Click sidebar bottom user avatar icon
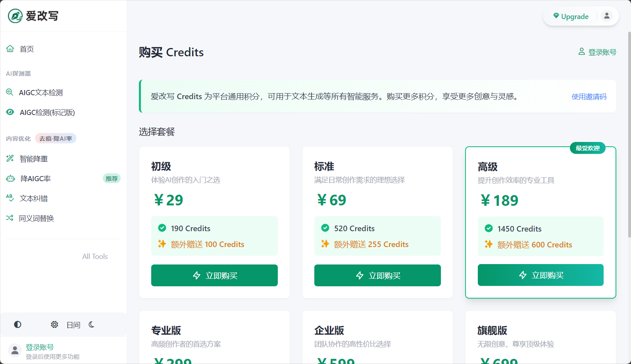 (15, 351)
